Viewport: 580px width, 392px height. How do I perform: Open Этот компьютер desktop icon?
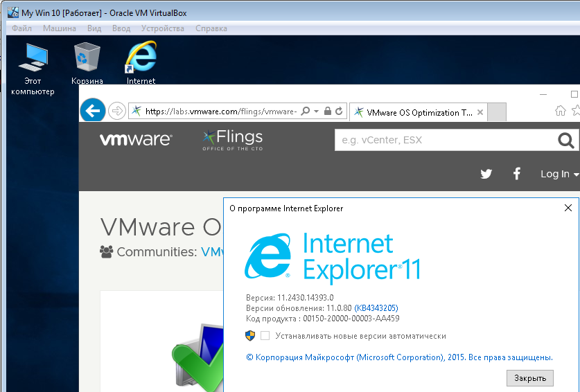[33, 69]
